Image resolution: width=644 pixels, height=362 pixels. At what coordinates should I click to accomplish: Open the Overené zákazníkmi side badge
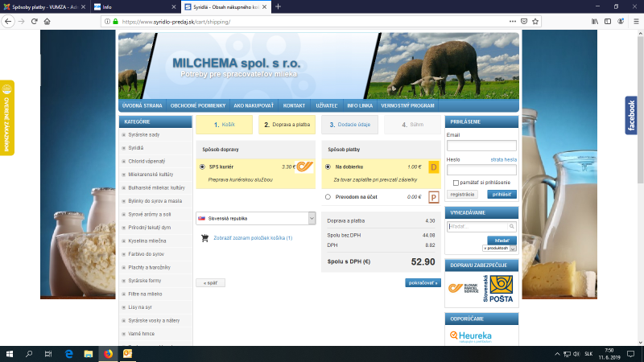pyautogui.click(x=7, y=117)
